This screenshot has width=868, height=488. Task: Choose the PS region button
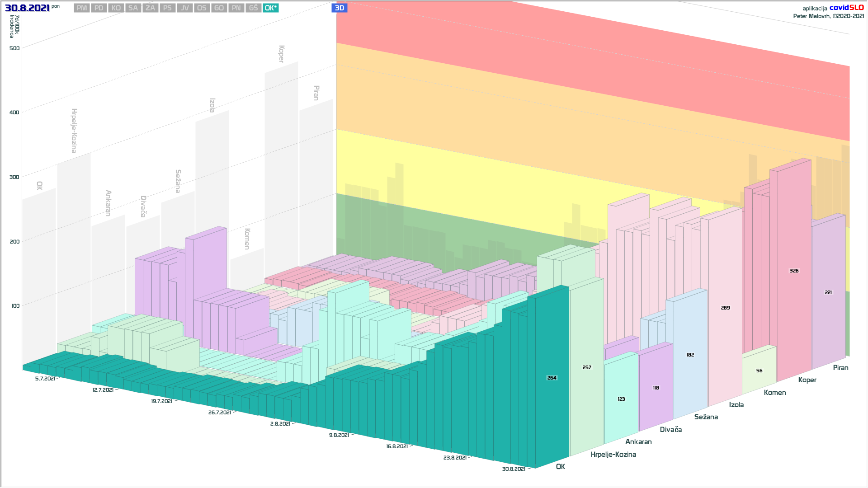167,8
